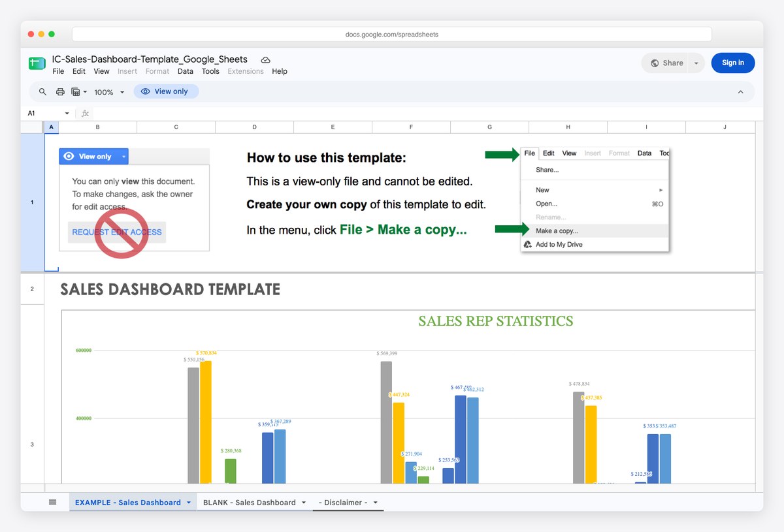Viewport: 784px width, 532px height.
Task: Open the Disclaimer tab menu arrow
Action: coord(376,503)
